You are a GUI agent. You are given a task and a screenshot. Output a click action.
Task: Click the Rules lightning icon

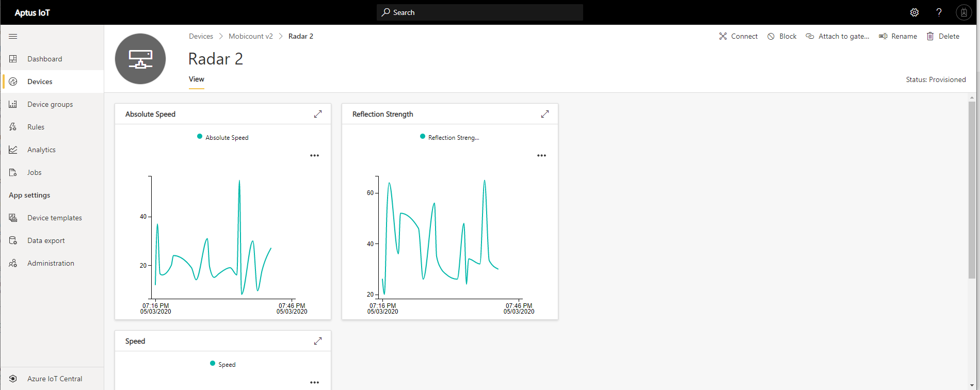[13, 127]
